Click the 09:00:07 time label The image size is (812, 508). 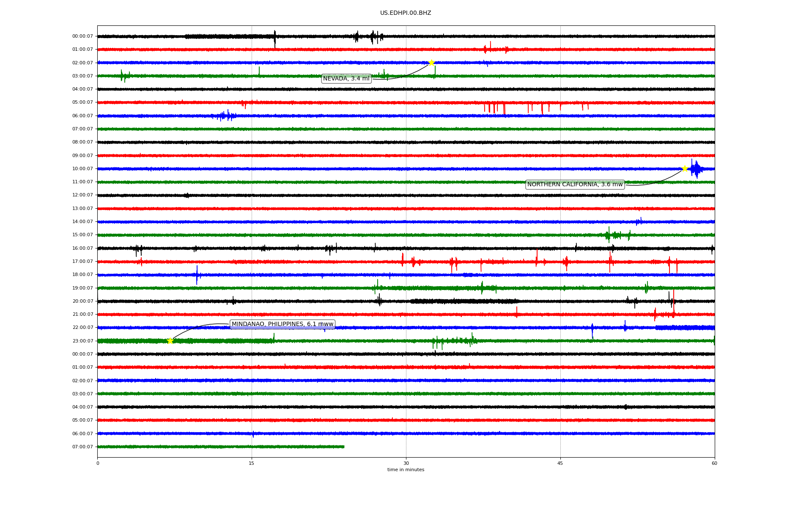click(82, 156)
